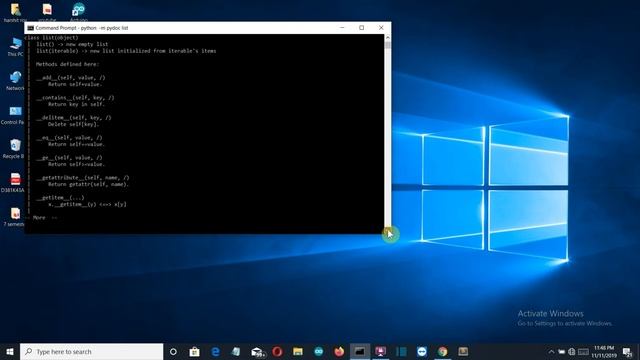Click the Command Prompt scrollbar up arrow
Screen dimensions: 640x360
387,37
